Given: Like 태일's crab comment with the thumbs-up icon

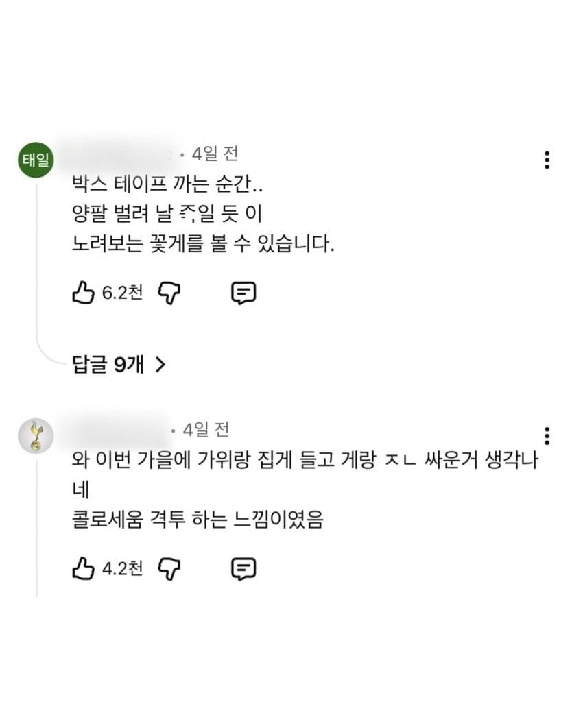Looking at the screenshot, I should pos(83,292).
